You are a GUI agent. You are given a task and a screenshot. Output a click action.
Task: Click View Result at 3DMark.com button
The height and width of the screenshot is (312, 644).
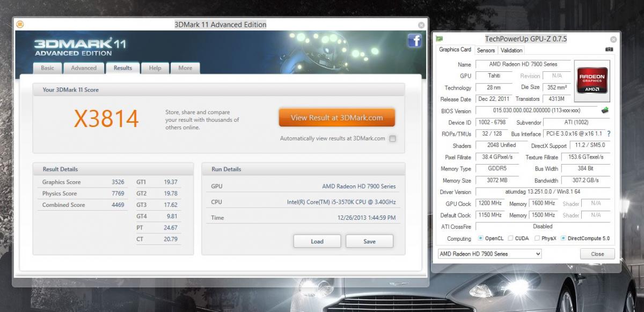point(337,117)
